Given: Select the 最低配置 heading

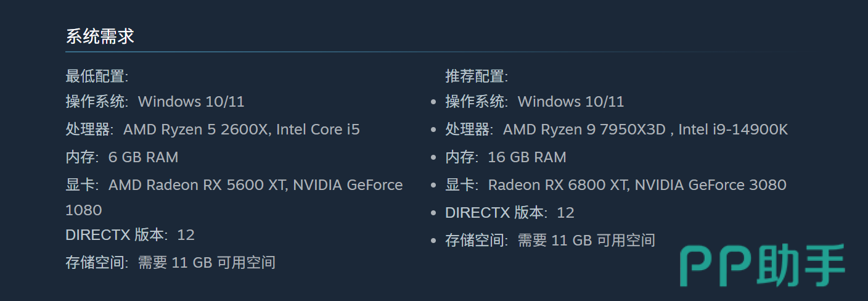Looking at the screenshot, I should pos(97,76).
